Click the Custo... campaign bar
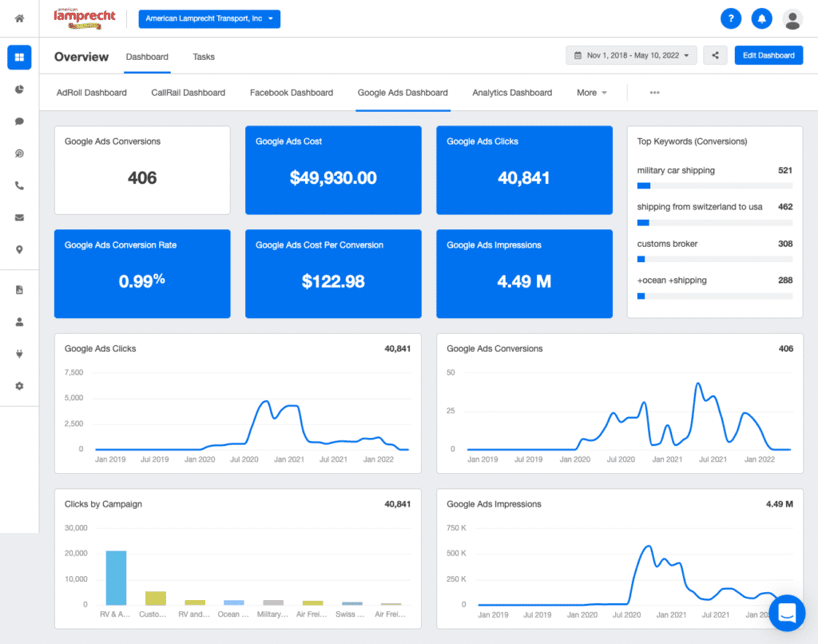This screenshot has height=644, width=818. click(x=156, y=598)
